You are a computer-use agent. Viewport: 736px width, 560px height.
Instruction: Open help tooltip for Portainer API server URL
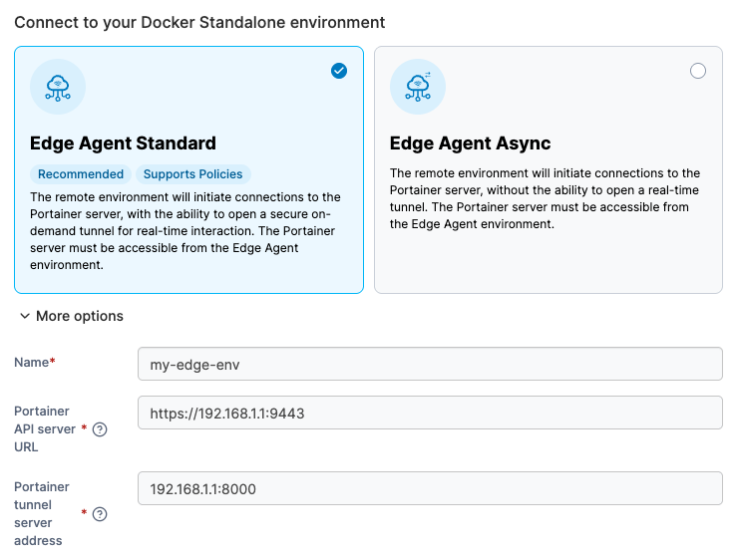(x=100, y=429)
